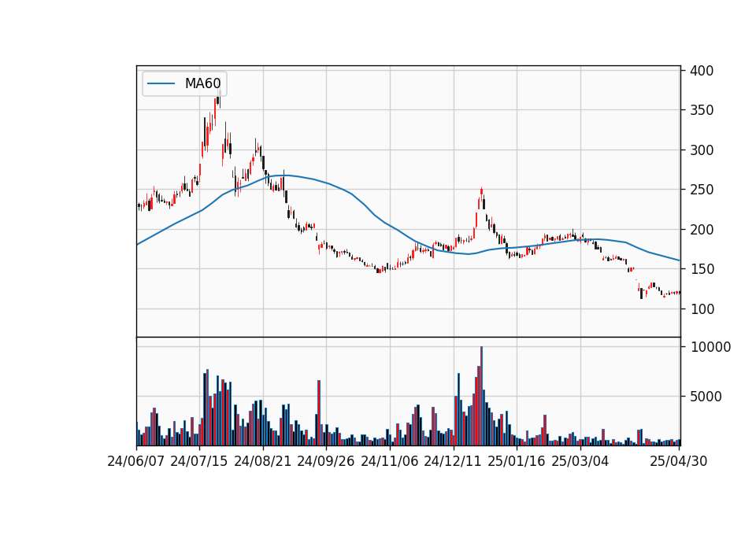This screenshot has height=543, width=756.
Task: Click the 350 price axis label
Action: point(702,110)
